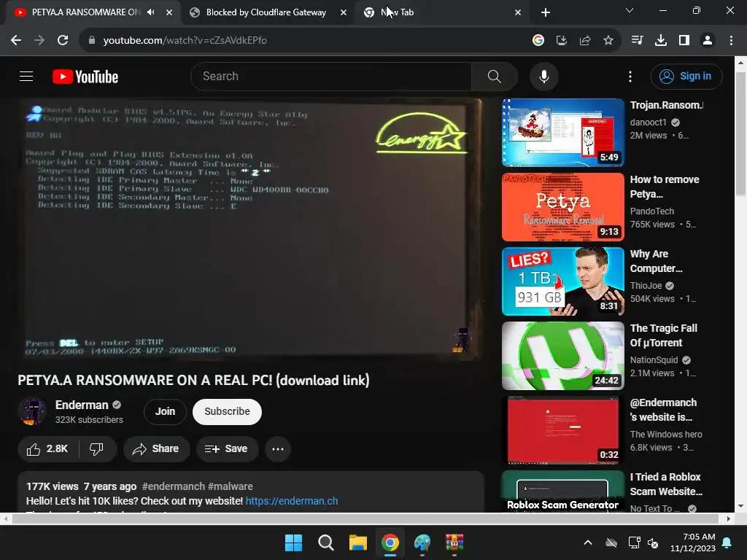Mute the PETYA.A tab audio icon
This screenshot has height=560, width=747.
pyautogui.click(x=150, y=12)
